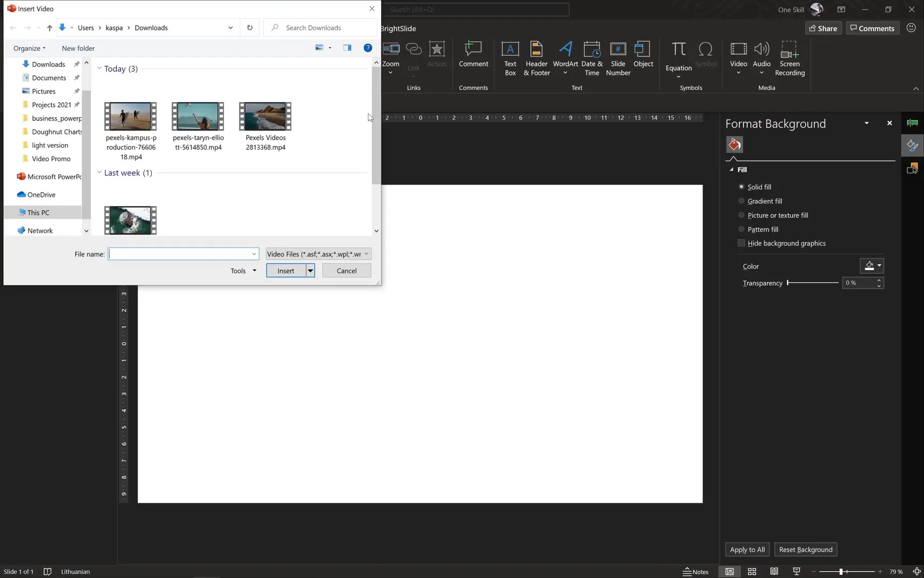Click the Reset Background button
This screenshot has height=578, width=924.
(x=806, y=549)
